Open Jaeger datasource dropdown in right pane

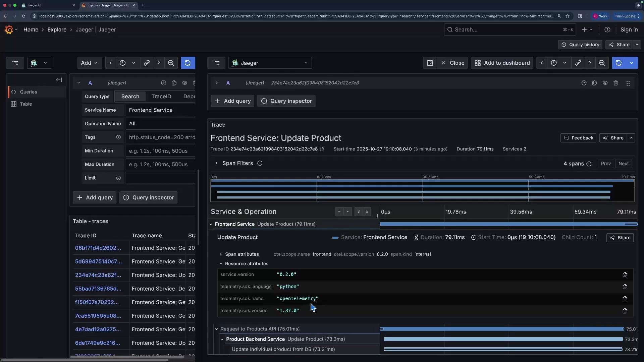click(x=270, y=63)
